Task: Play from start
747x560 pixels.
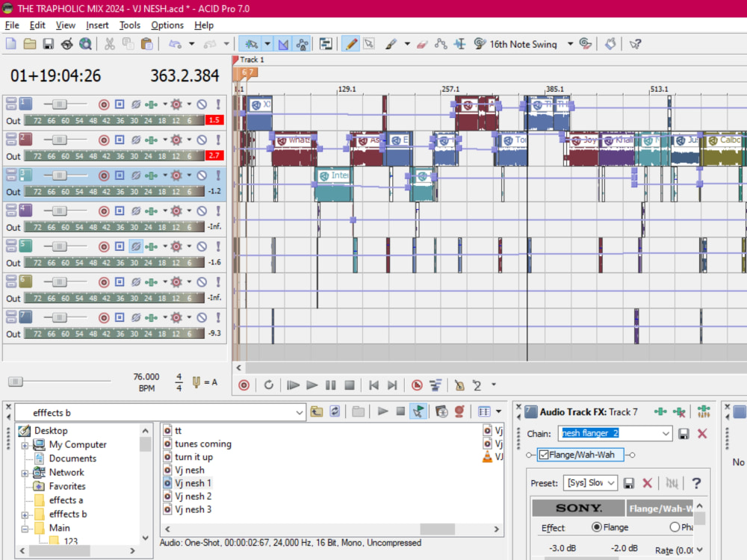Action: click(293, 385)
